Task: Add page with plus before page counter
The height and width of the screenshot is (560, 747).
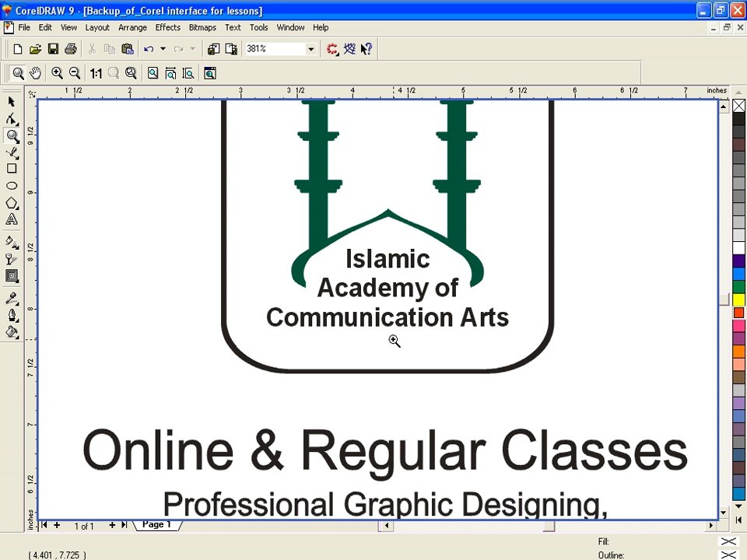Action: point(57,525)
